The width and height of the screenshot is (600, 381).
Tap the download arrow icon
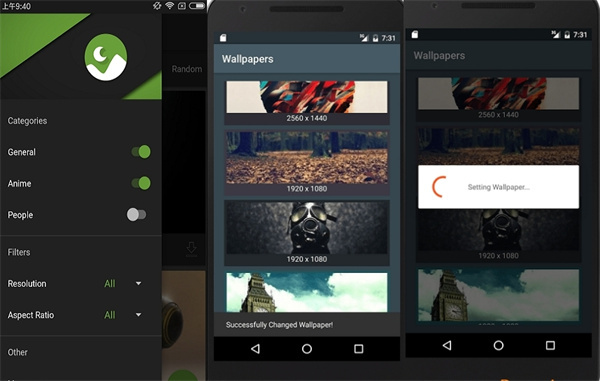[x=191, y=249]
